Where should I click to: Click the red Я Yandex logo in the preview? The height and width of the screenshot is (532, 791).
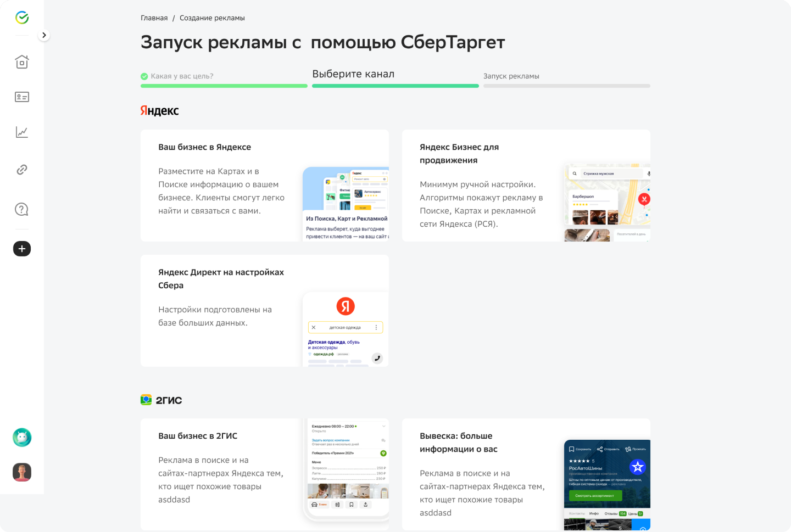click(346, 306)
